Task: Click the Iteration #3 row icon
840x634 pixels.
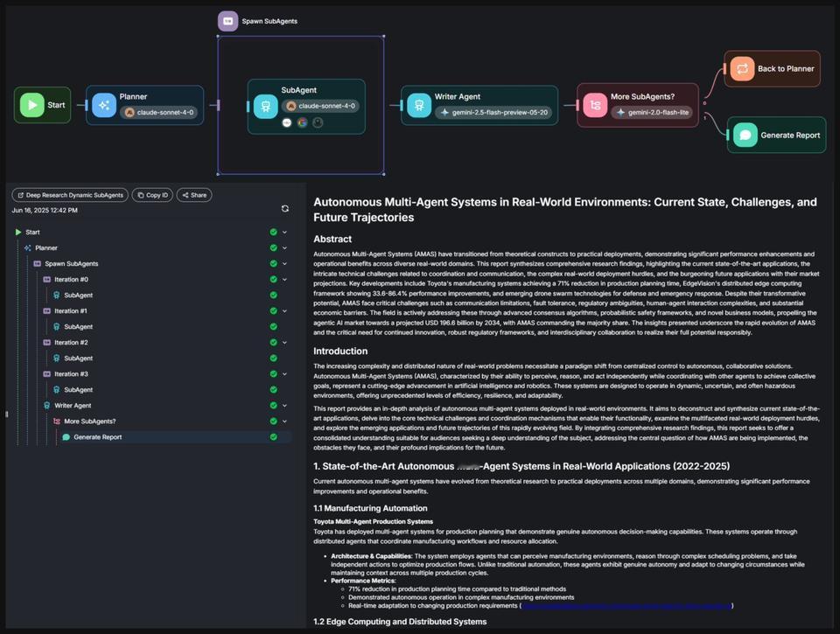Action: pyautogui.click(x=46, y=374)
